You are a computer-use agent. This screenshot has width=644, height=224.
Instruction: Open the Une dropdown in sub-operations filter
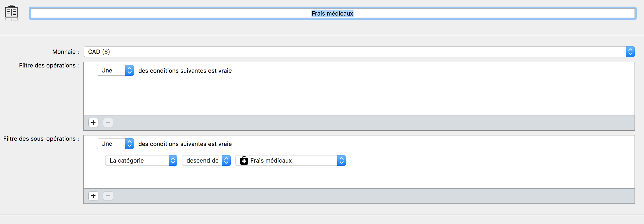115,144
